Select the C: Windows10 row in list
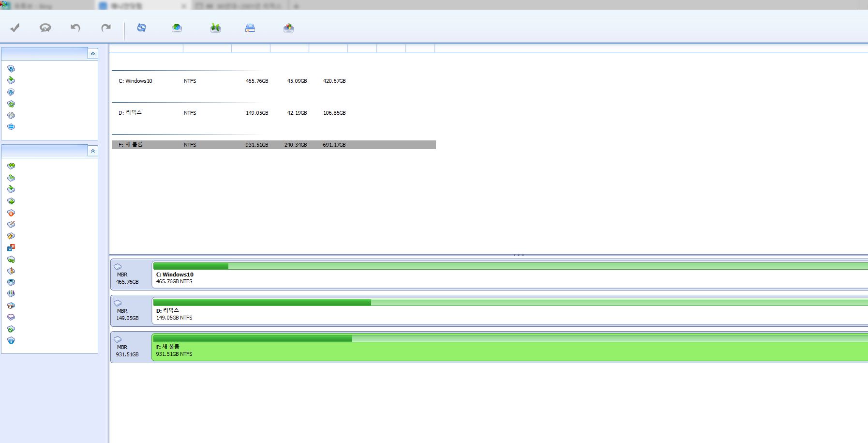 pyautogui.click(x=274, y=81)
